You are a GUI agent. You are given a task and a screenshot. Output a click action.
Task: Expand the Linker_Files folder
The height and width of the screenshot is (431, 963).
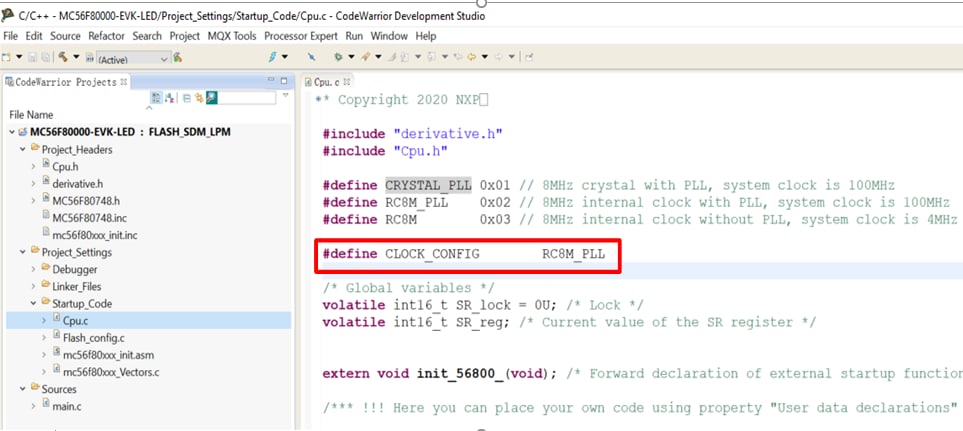tap(35, 287)
